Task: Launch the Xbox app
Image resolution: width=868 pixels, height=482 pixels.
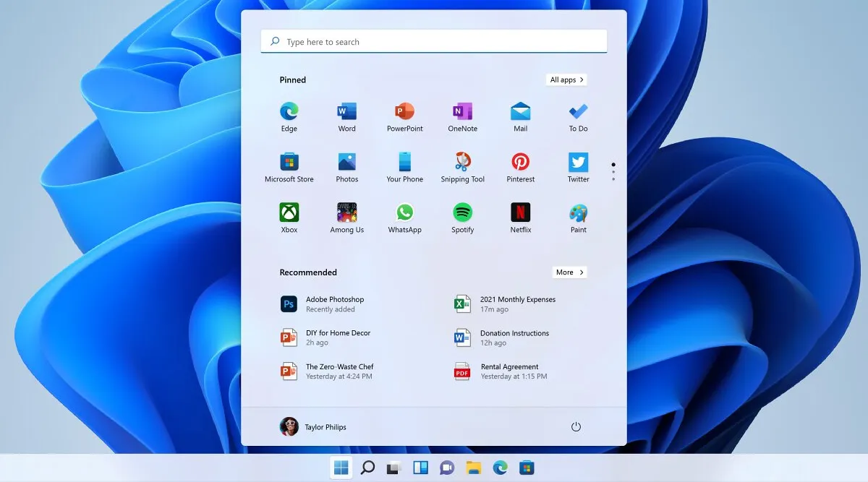Action: 289,218
